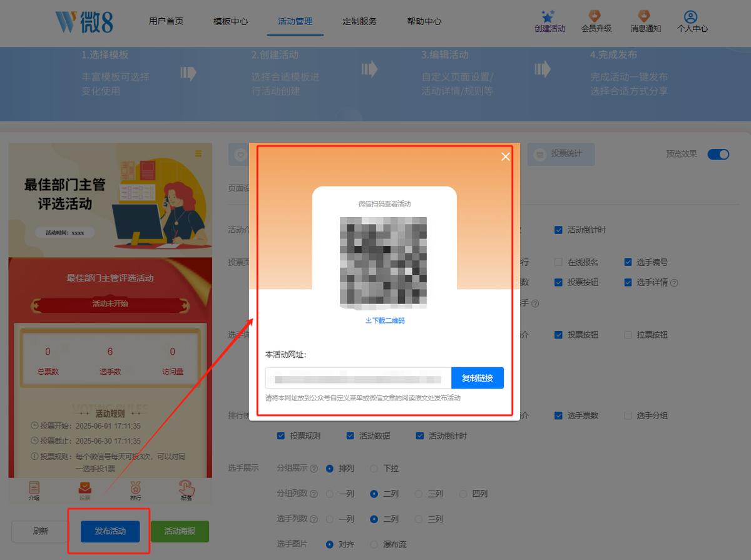Open 消息通知 icon
Viewport: 751px width, 560px height.
coord(644,16)
